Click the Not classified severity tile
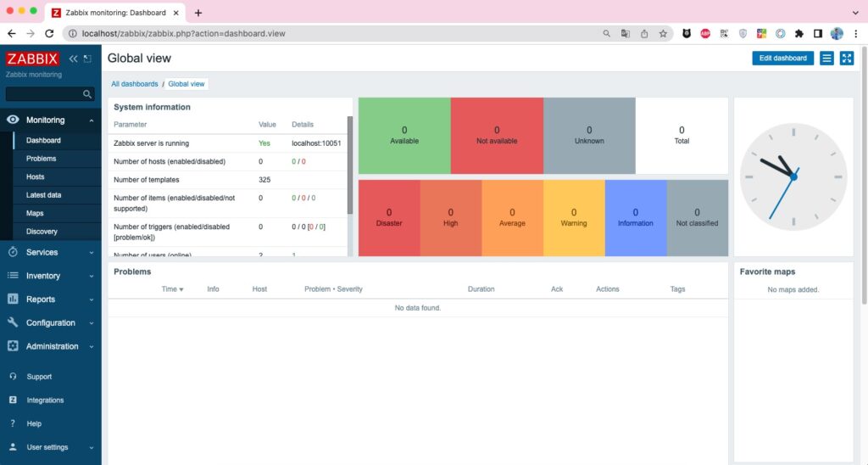 698,218
